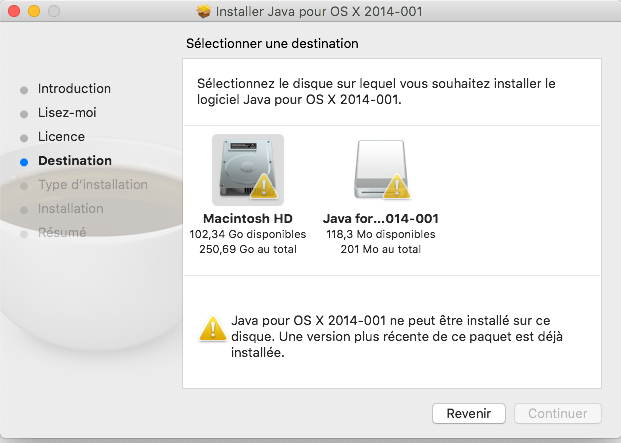
Task: Click the '250,69 Go au total' text
Action: click(x=248, y=249)
